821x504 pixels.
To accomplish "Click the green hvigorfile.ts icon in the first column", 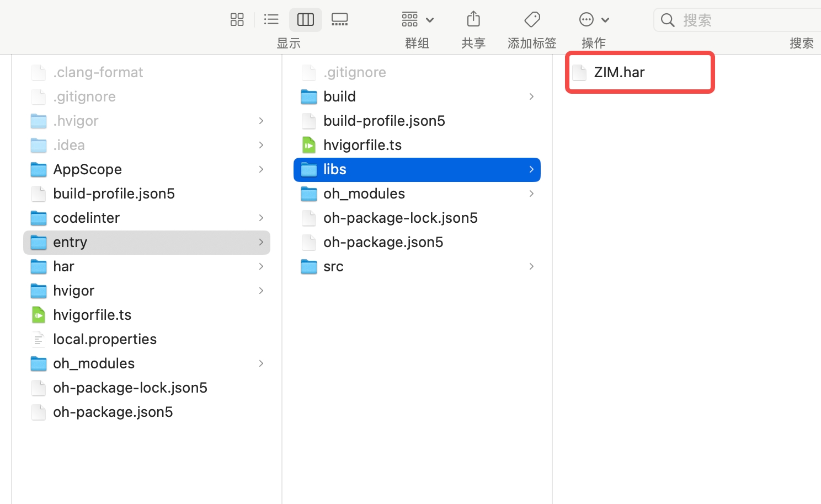I will click(x=39, y=315).
